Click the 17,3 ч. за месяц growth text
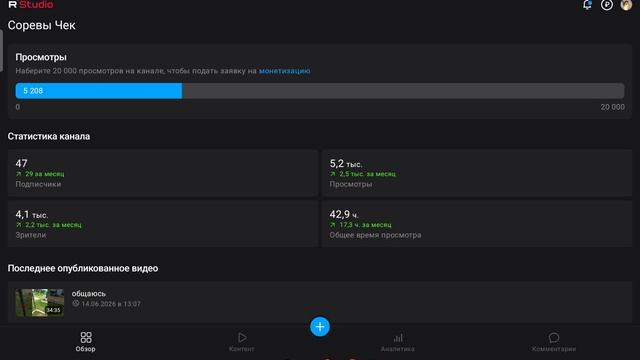 click(365, 225)
